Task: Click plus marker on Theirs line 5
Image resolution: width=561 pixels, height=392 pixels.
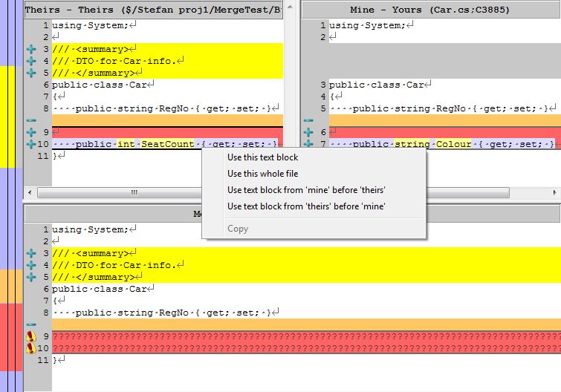Action: pyautogui.click(x=31, y=73)
